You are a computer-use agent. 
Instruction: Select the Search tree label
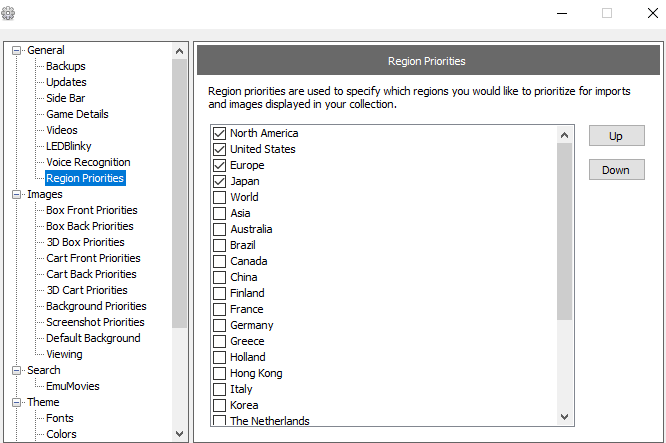point(44,370)
